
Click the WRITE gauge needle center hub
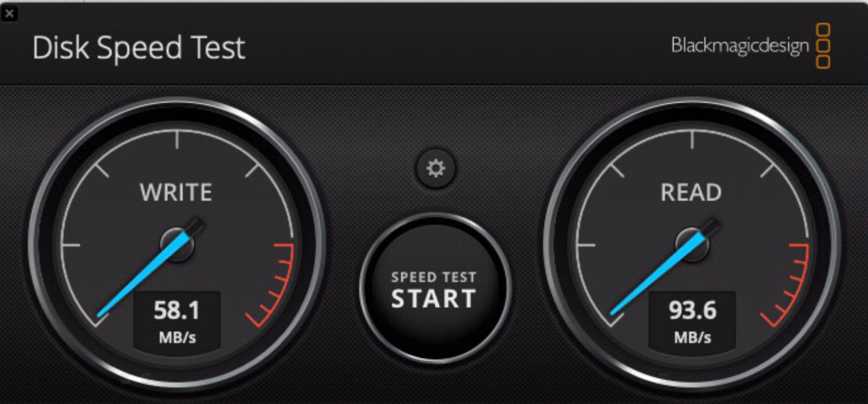click(x=177, y=244)
